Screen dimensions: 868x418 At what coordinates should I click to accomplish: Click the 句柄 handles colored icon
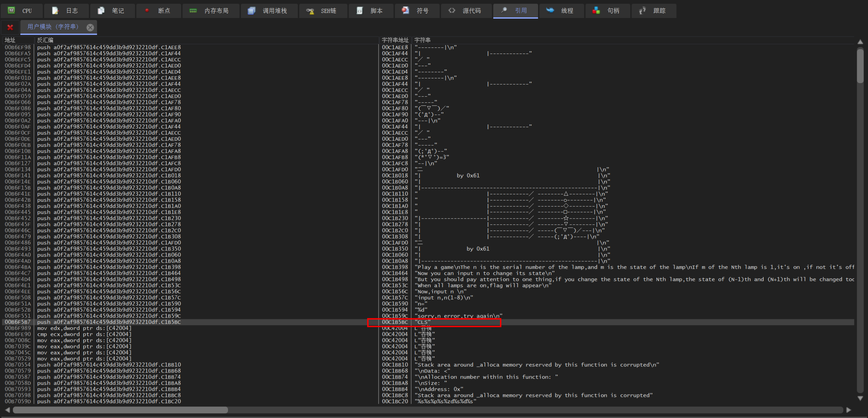click(596, 11)
